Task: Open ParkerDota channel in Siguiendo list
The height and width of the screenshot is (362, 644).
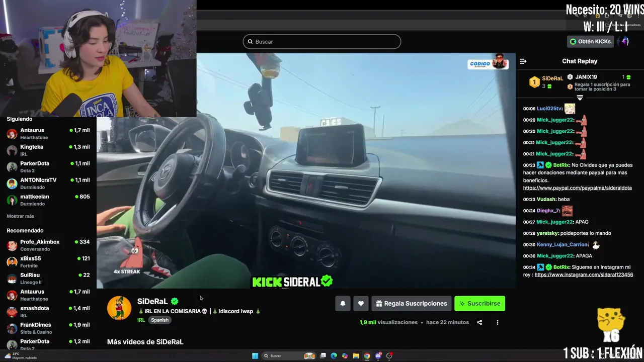Action: pos(48,167)
